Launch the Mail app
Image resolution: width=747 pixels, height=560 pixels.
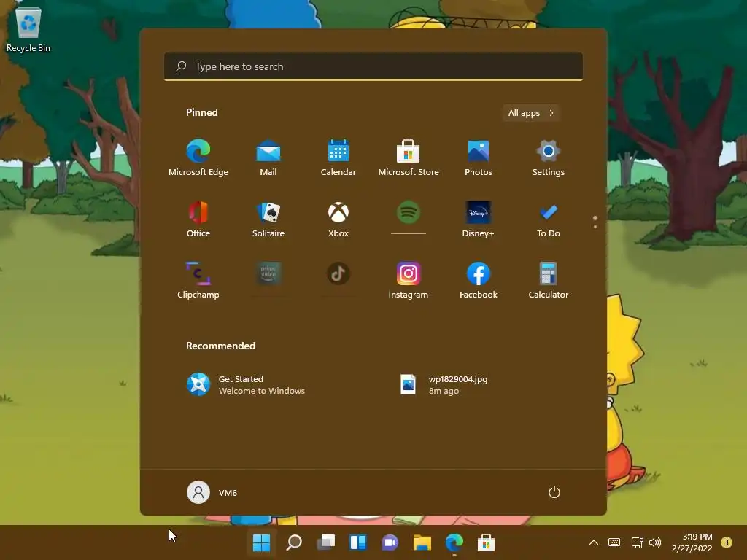click(268, 158)
